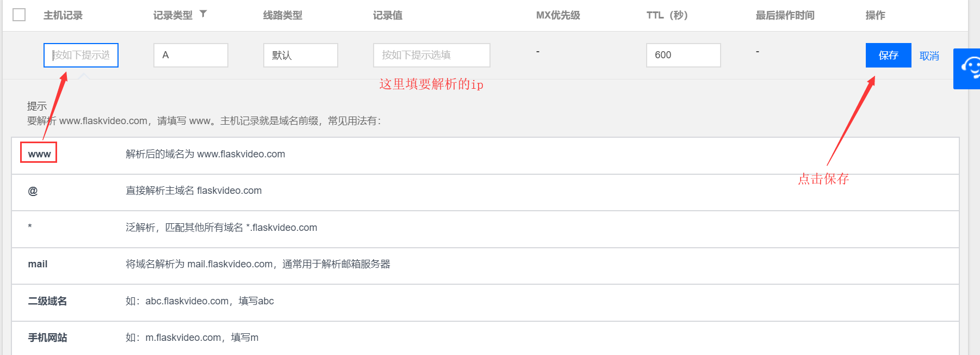The height and width of the screenshot is (355, 980).
Task: Focus the 记录值 input field
Action: pyautogui.click(x=432, y=55)
